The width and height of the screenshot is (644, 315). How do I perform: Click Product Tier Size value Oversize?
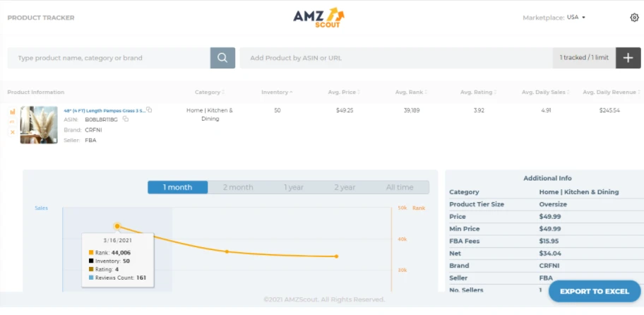[x=553, y=204]
